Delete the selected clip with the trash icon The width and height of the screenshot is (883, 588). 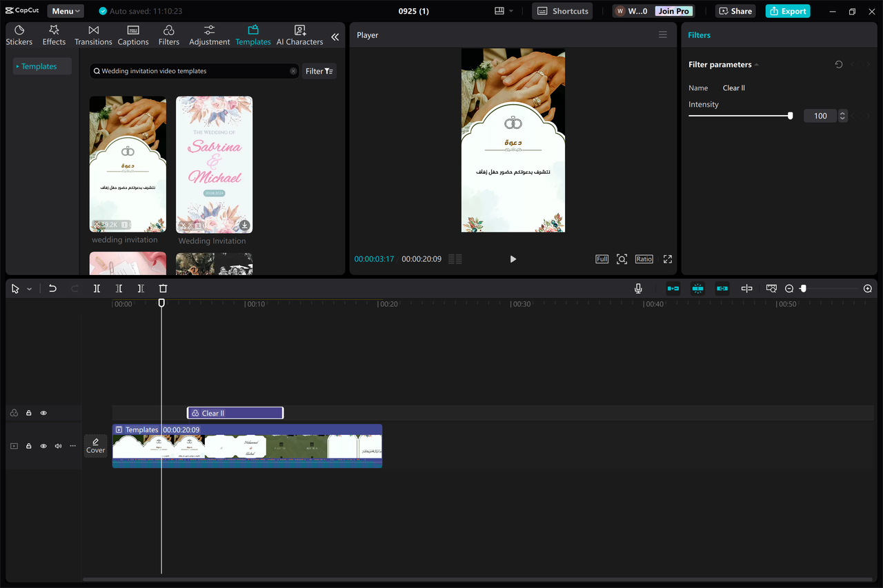[x=162, y=288]
